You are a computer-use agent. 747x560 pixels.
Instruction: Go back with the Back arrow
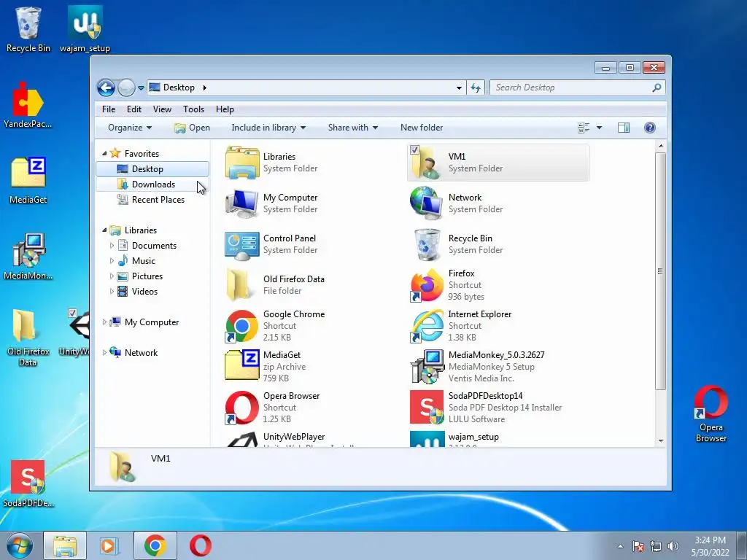(x=106, y=87)
